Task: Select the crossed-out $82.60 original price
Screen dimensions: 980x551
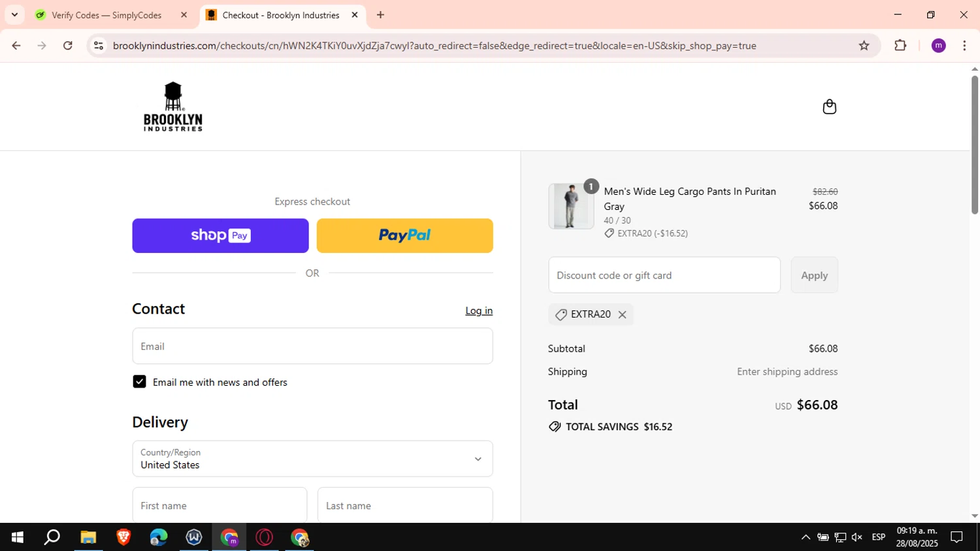Action: click(x=825, y=192)
